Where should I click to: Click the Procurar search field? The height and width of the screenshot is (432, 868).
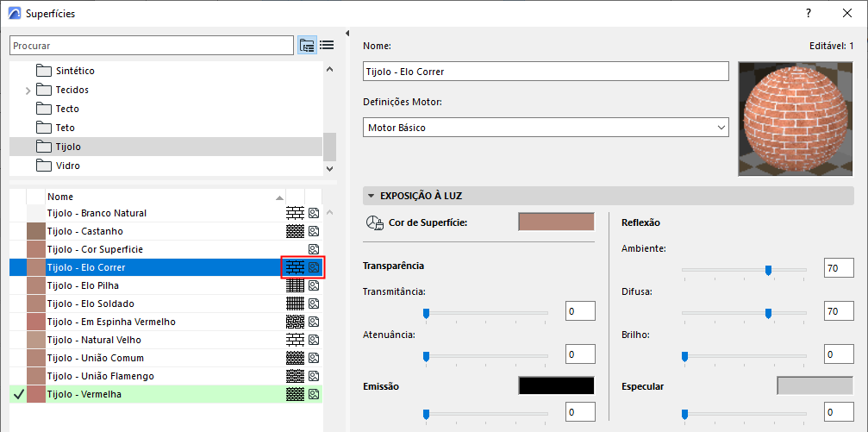pyautogui.click(x=152, y=46)
